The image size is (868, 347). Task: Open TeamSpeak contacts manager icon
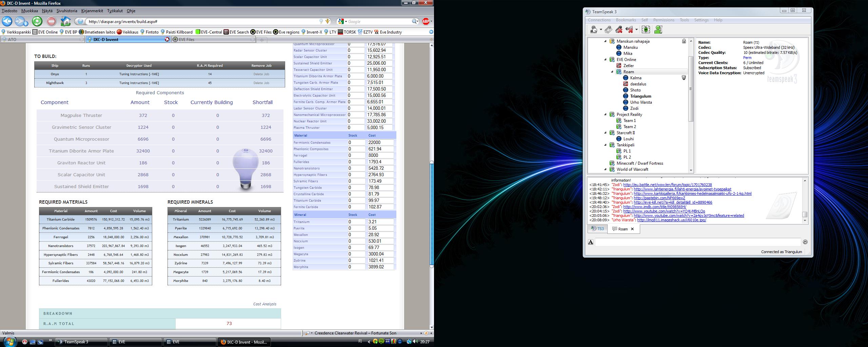point(658,30)
